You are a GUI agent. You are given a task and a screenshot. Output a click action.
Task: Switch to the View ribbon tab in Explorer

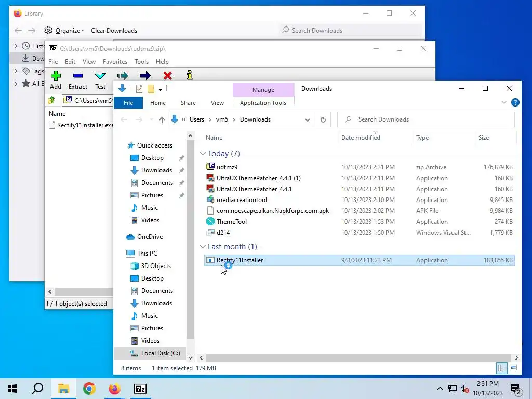pos(217,103)
